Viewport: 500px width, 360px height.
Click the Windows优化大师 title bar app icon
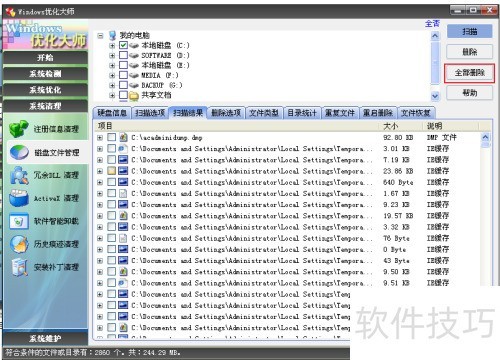pyautogui.click(x=10, y=12)
